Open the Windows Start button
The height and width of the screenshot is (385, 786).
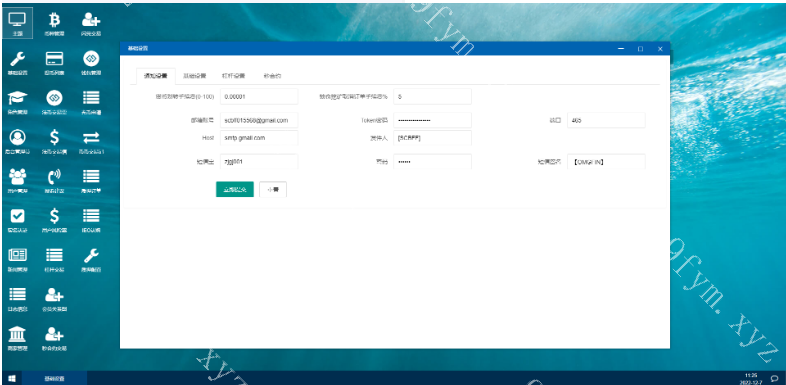click(x=12, y=378)
